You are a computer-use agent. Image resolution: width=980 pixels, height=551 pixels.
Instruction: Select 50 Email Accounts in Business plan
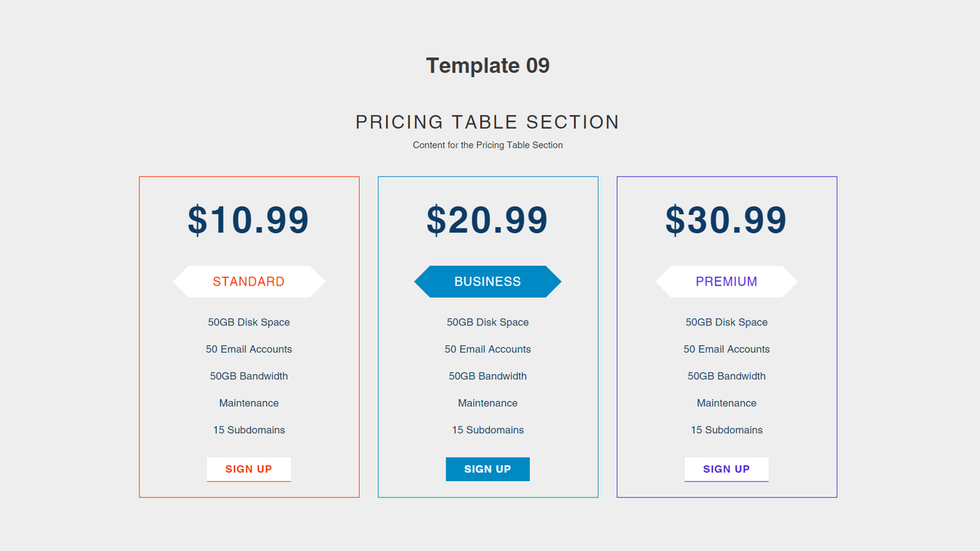[488, 349]
